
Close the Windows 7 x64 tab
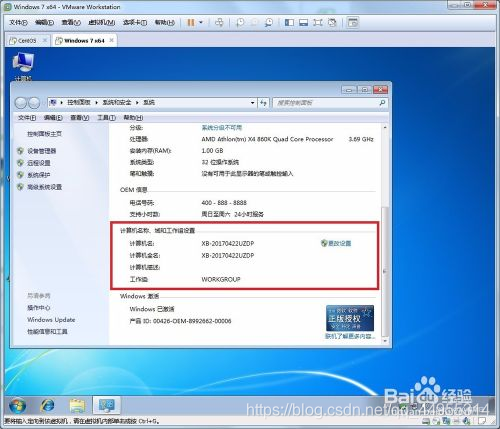point(112,40)
